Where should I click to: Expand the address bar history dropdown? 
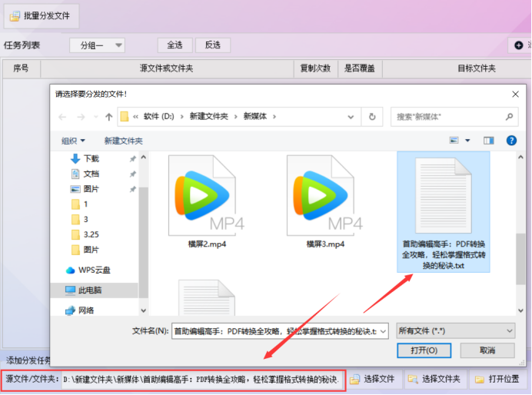pos(351,117)
